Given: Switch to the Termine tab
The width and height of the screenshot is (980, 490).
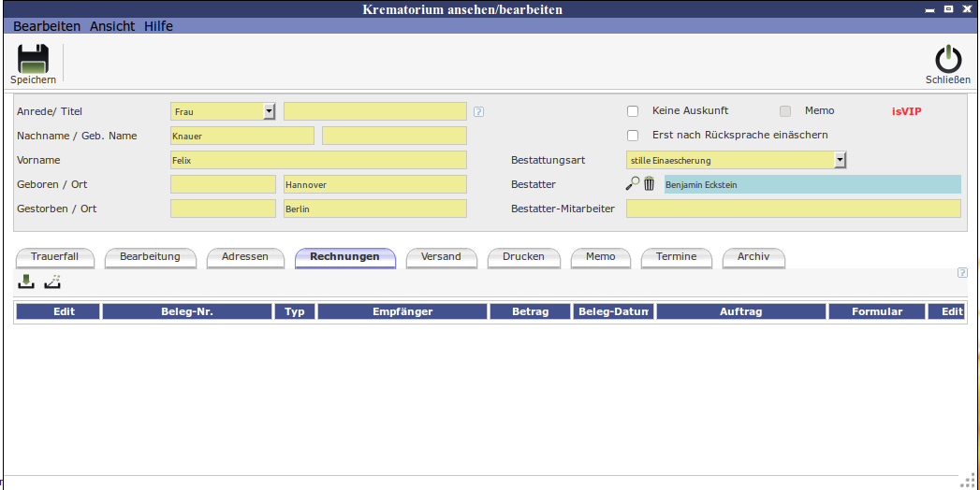Looking at the screenshot, I should pos(676,256).
